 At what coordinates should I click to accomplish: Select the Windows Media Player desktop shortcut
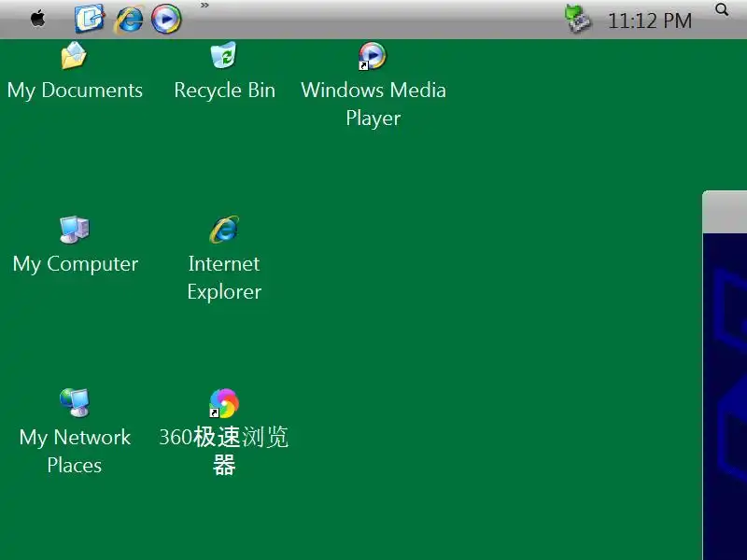pos(373,56)
